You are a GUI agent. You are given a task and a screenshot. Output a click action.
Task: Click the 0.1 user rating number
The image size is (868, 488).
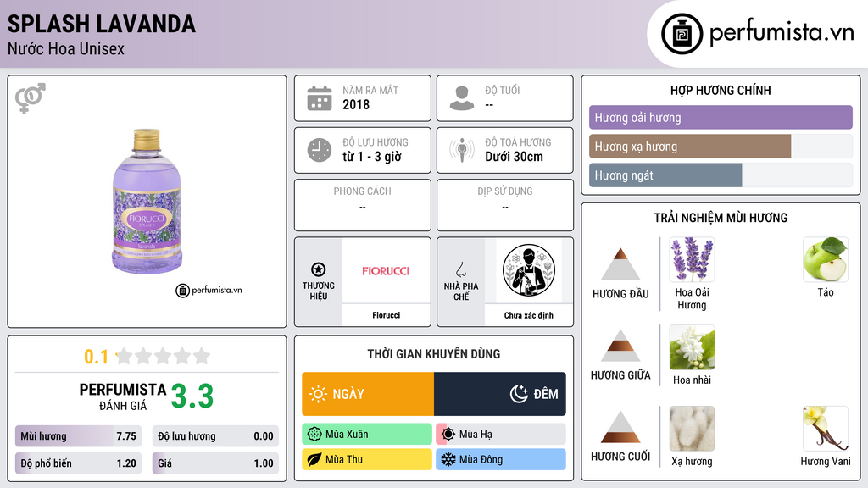[97, 357]
